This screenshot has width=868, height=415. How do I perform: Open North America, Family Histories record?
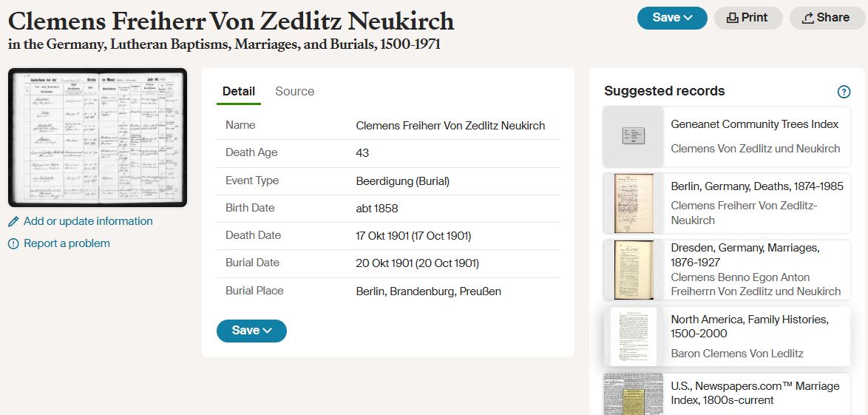(749, 326)
